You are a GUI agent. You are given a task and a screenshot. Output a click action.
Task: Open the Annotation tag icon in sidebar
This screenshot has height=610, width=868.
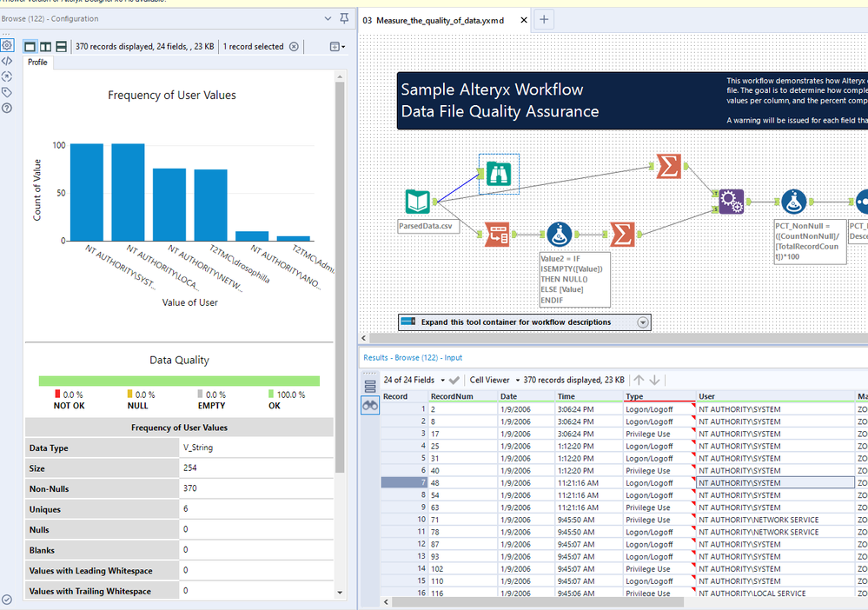[7, 92]
